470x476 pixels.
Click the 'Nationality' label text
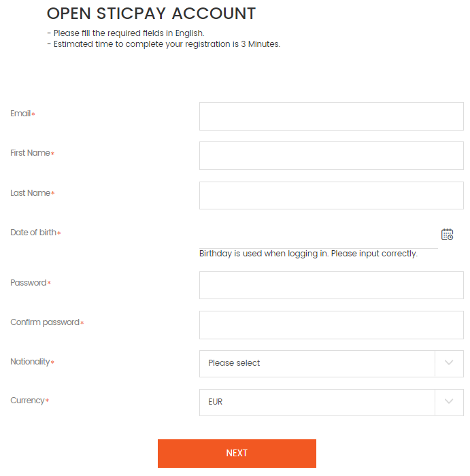coord(30,362)
